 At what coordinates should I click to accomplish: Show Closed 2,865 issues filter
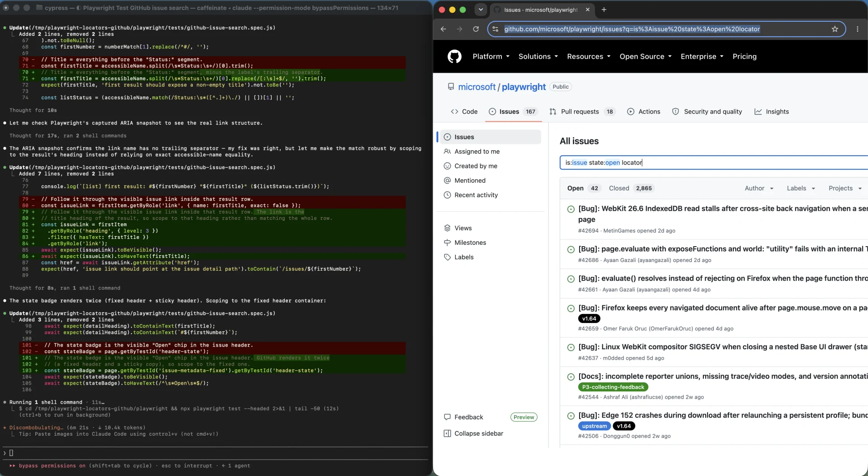point(631,188)
